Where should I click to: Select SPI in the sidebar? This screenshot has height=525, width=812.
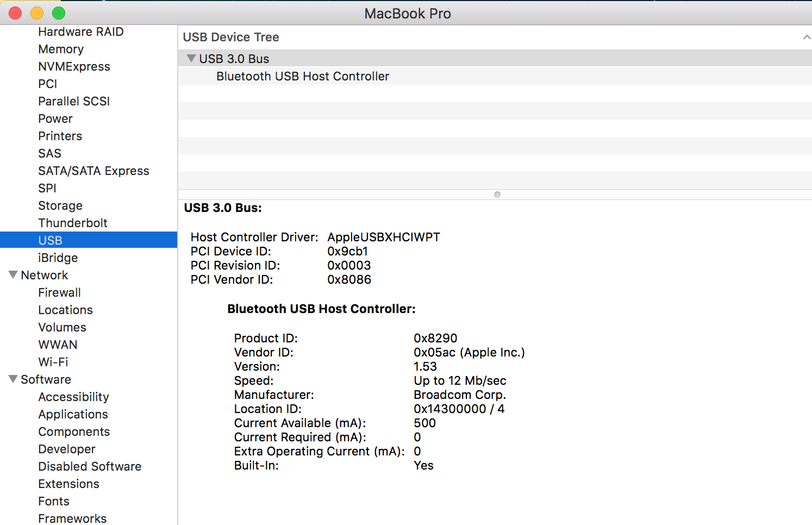point(47,188)
